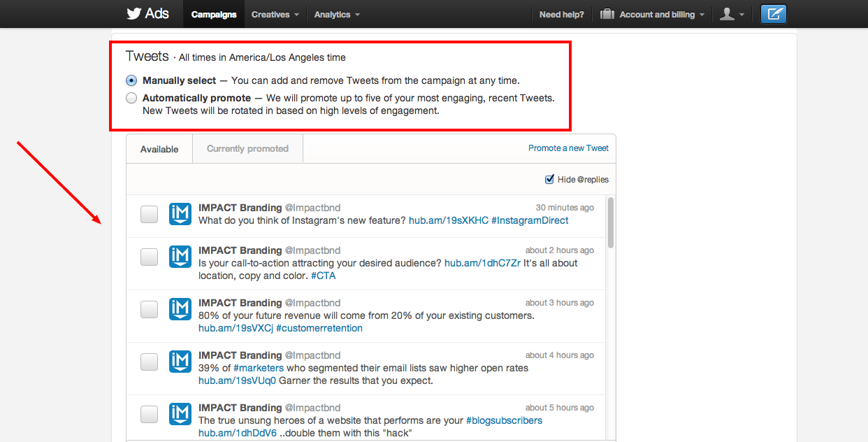This screenshot has height=442, width=868.
Task: Select the Manually select radio option
Action: 131,80
